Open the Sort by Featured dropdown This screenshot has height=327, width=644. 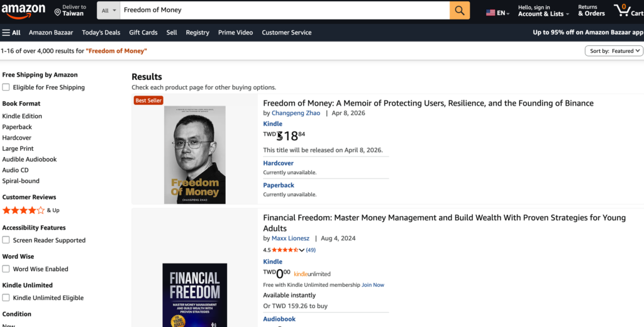613,51
